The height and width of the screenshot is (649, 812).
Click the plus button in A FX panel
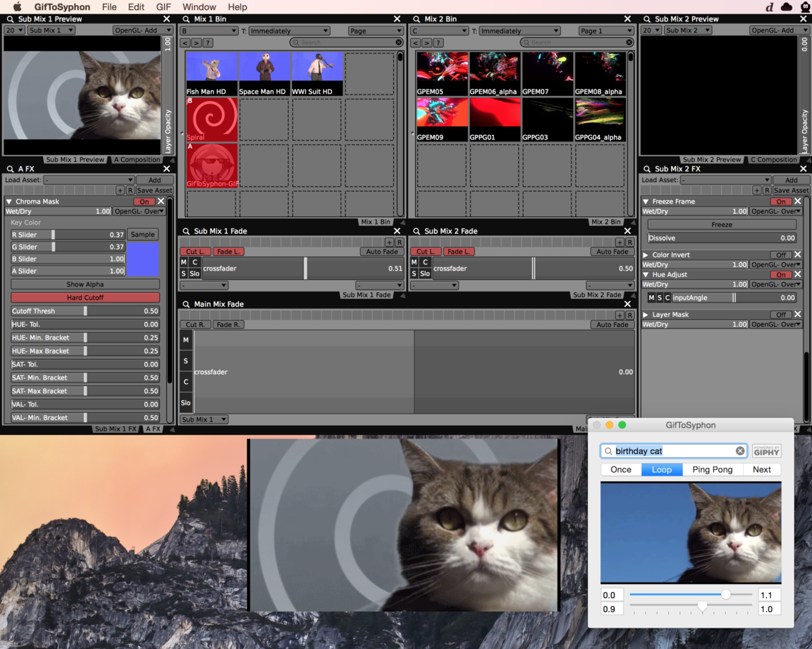click(x=120, y=191)
